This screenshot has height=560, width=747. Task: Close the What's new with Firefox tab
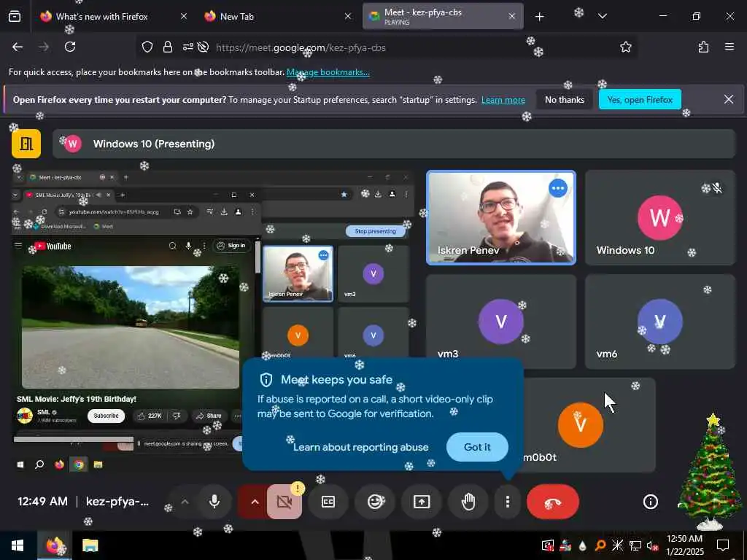point(183,17)
